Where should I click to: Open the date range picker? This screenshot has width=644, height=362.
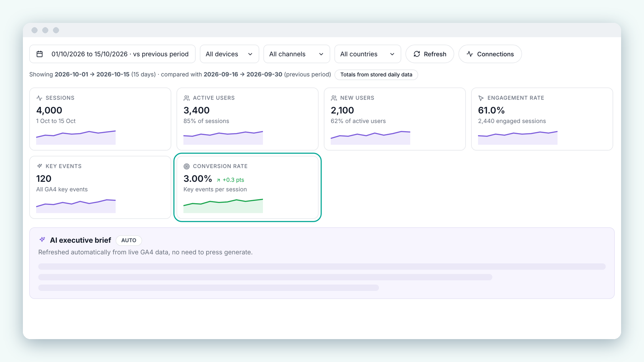(x=112, y=54)
